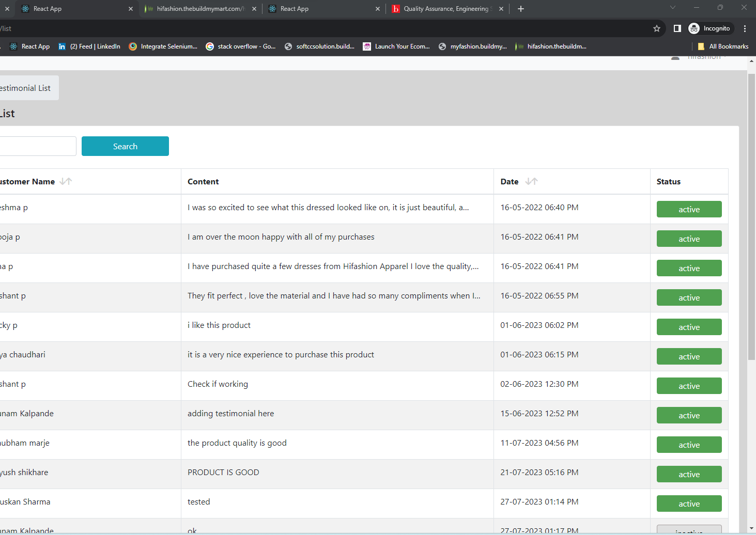Open Integrate Selenium bookmark
756x535 pixels.
163,46
